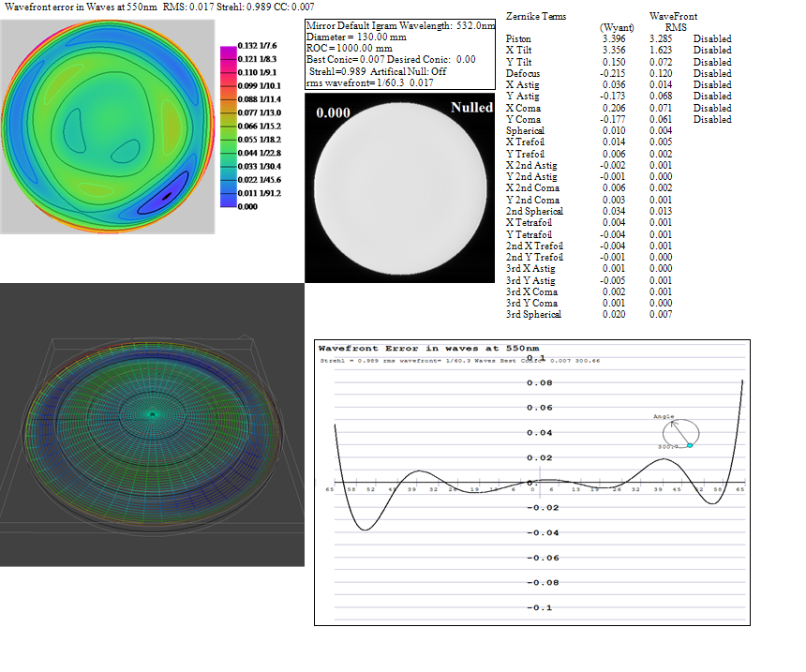Click the 'X Trefoil' Zernike term

[525, 142]
